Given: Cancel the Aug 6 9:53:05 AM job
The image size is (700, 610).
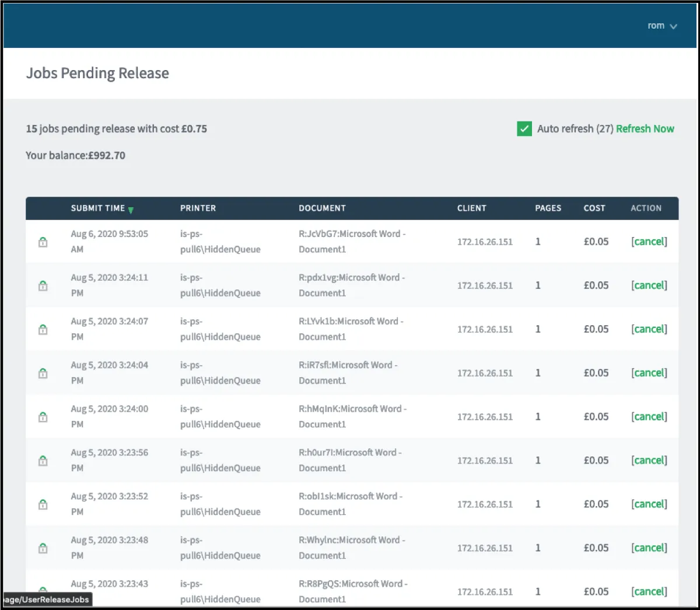Looking at the screenshot, I should [649, 241].
